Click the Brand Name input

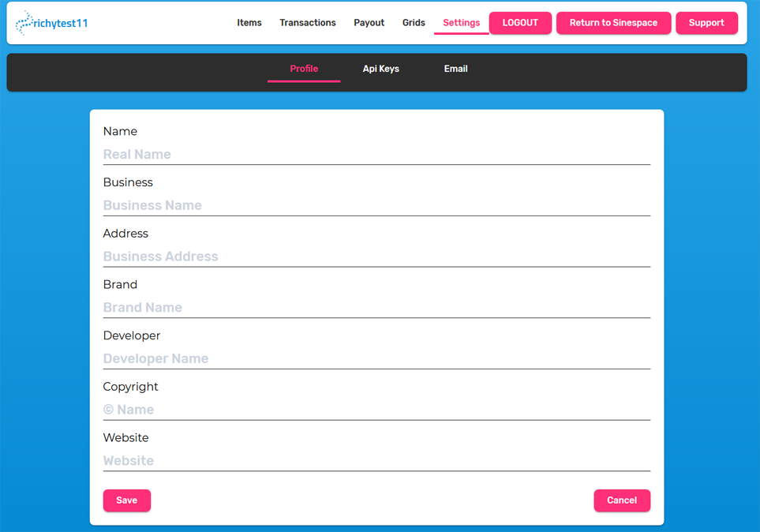(x=376, y=308)
